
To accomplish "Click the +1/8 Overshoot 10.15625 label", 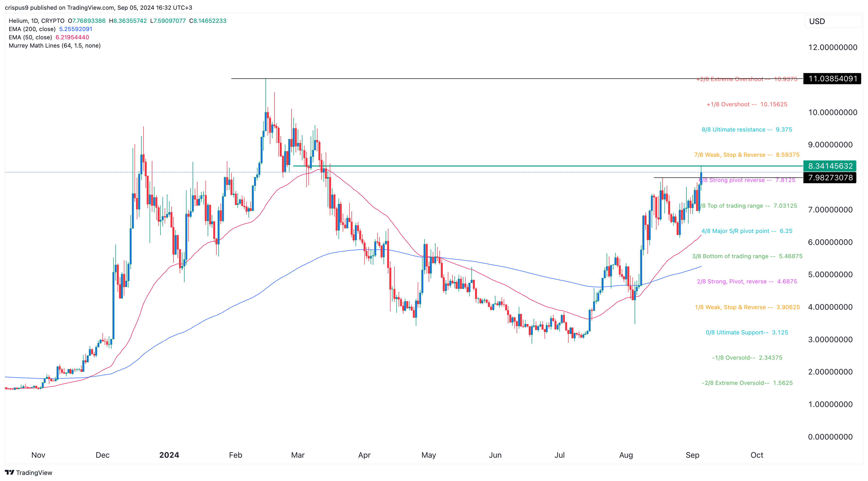I will pos(747,104).
